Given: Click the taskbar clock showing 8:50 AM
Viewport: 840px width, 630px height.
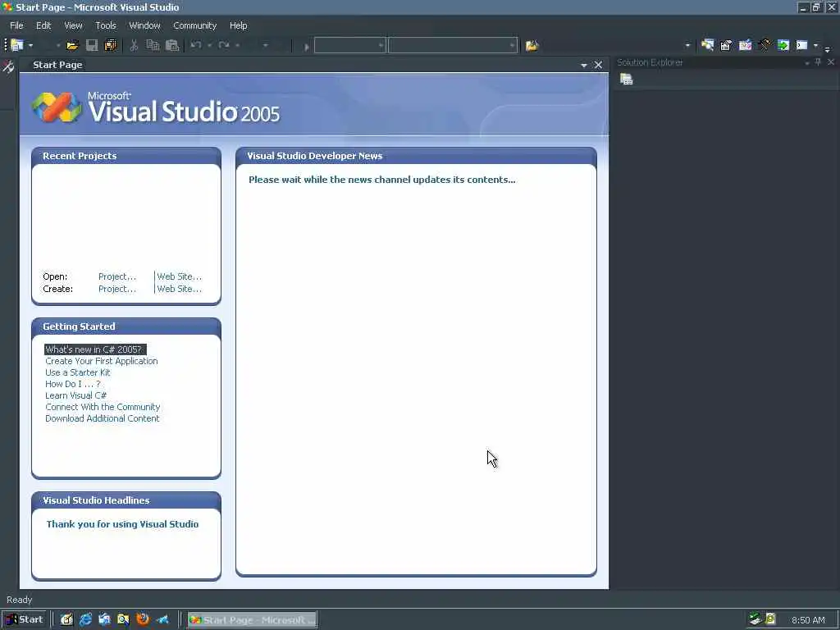Looking at the screenshot, I should (x=808, y=620).
